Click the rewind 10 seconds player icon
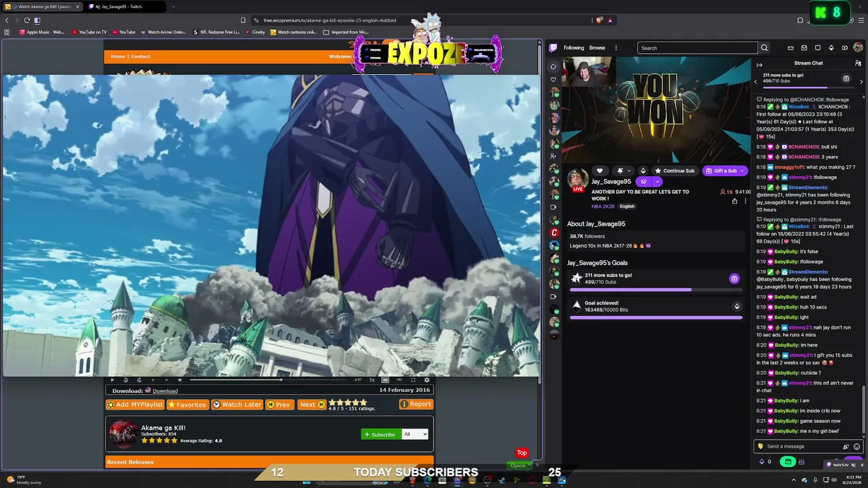 [125, 380]
